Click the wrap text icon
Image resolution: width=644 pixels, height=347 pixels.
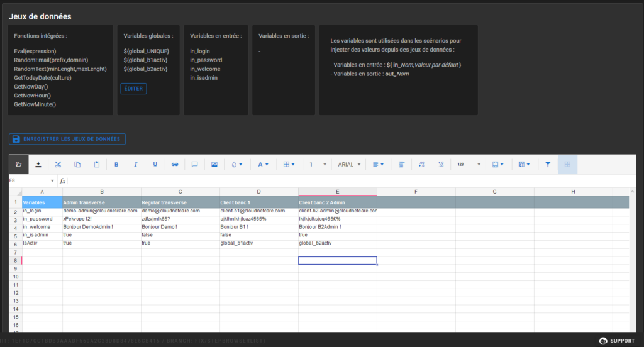point(401,164)
